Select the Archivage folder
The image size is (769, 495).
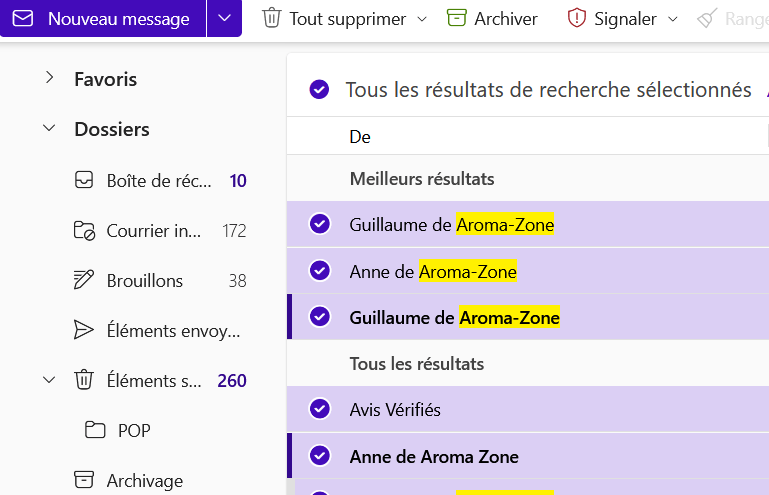[145, 481]
